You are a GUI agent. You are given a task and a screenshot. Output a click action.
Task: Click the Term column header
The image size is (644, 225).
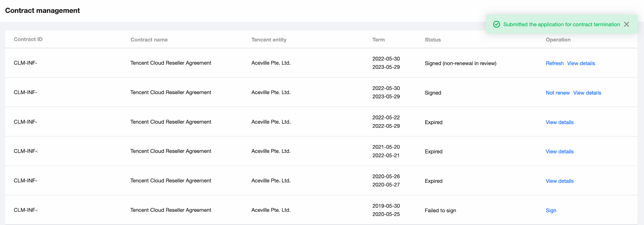(x=378, y=40)
